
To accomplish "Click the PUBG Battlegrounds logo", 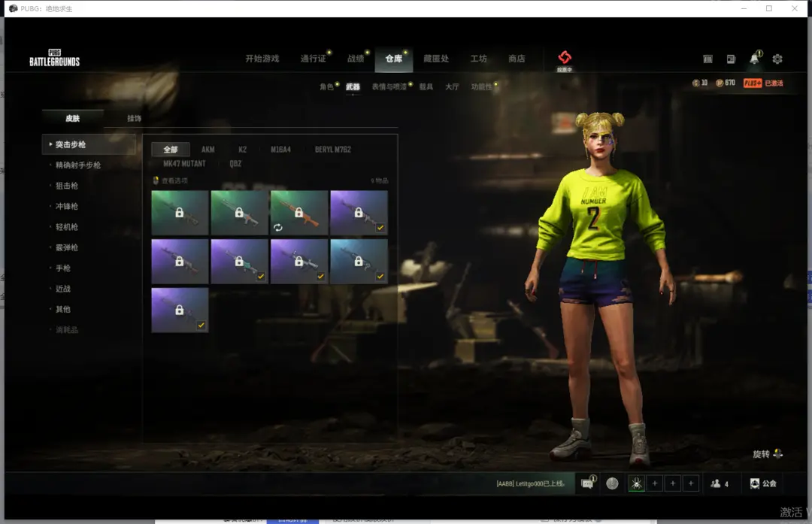I will point(54,58).
